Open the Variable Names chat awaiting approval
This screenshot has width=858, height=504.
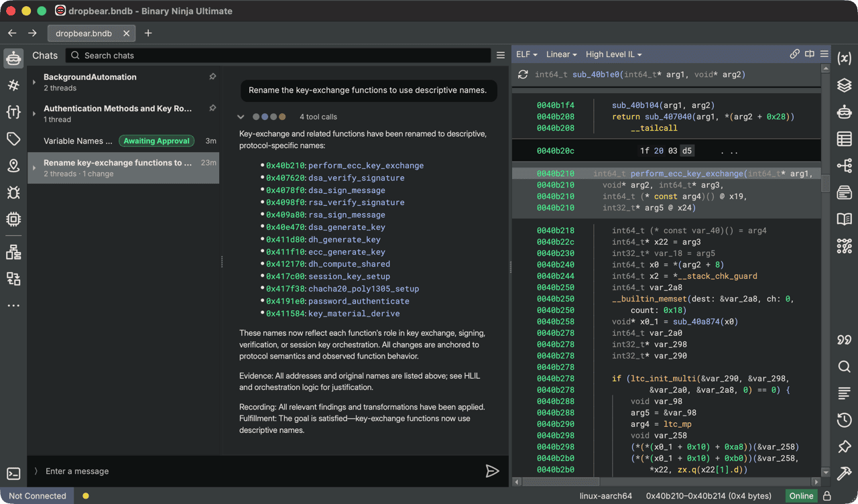pyautogui.click(x=123, y=141)
